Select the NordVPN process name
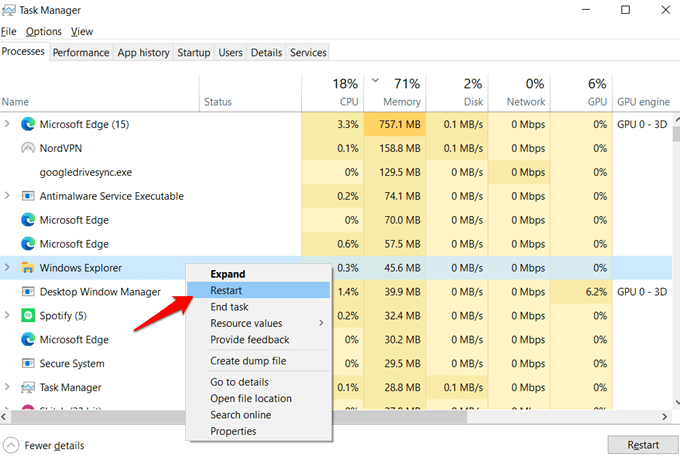The height and width of the screenshot is (462, 680). click(x=61, y=148)
